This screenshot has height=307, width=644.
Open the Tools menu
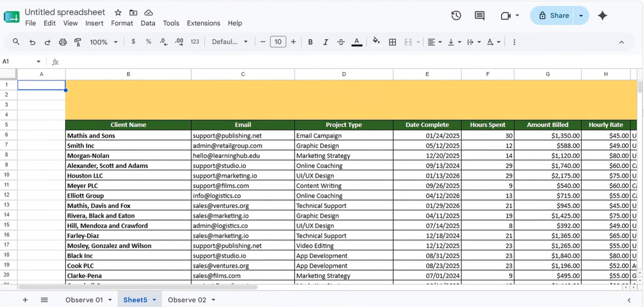171,23
